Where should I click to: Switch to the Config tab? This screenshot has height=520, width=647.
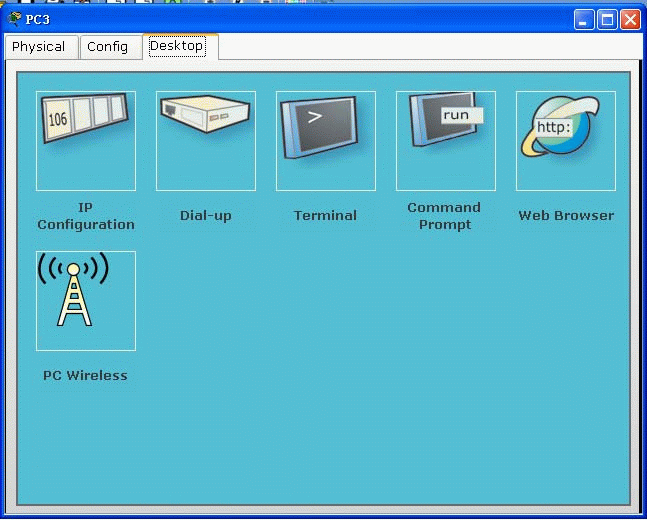coord(111,47)
